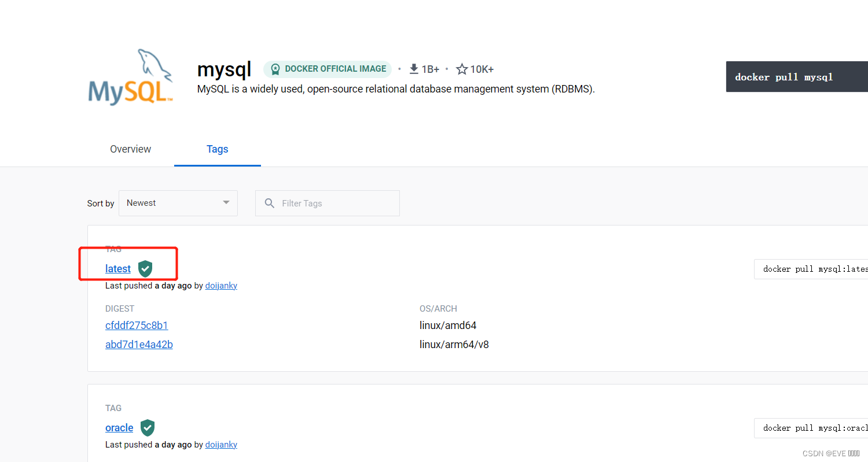Open digest abd7d1e4a42b
The width and height of the screenshot is (868, 462).
coord(139,345)
